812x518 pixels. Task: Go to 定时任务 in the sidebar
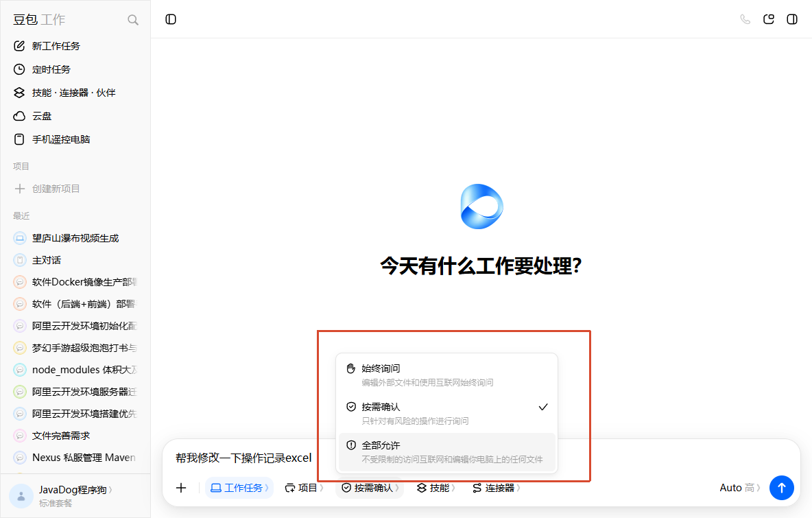click(x=75, y=69)
